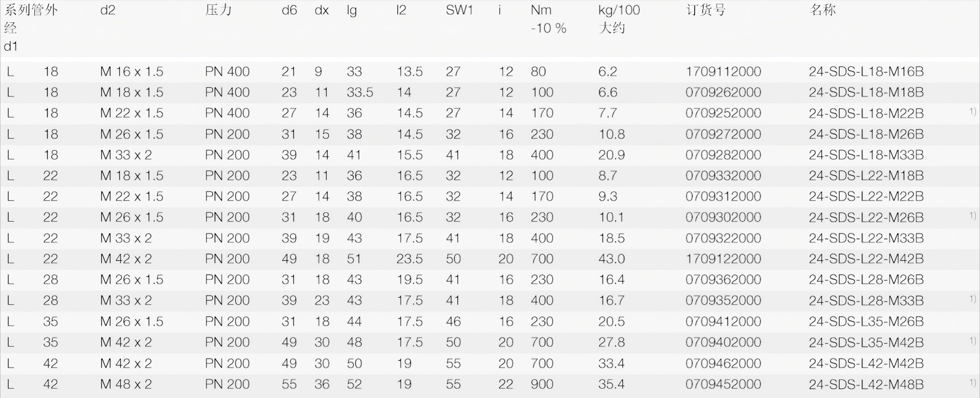
Task: Select thread cell M 48 x 2
Action: 126,384
